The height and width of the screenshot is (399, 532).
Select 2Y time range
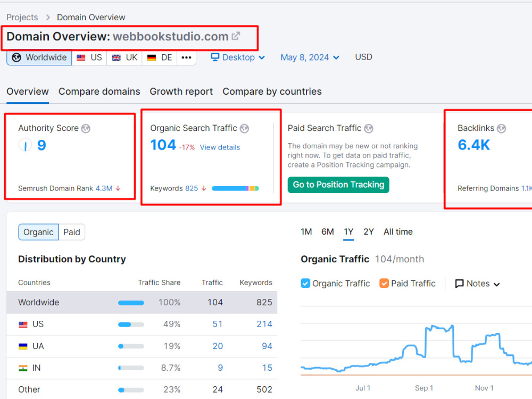tap(369, 232)
